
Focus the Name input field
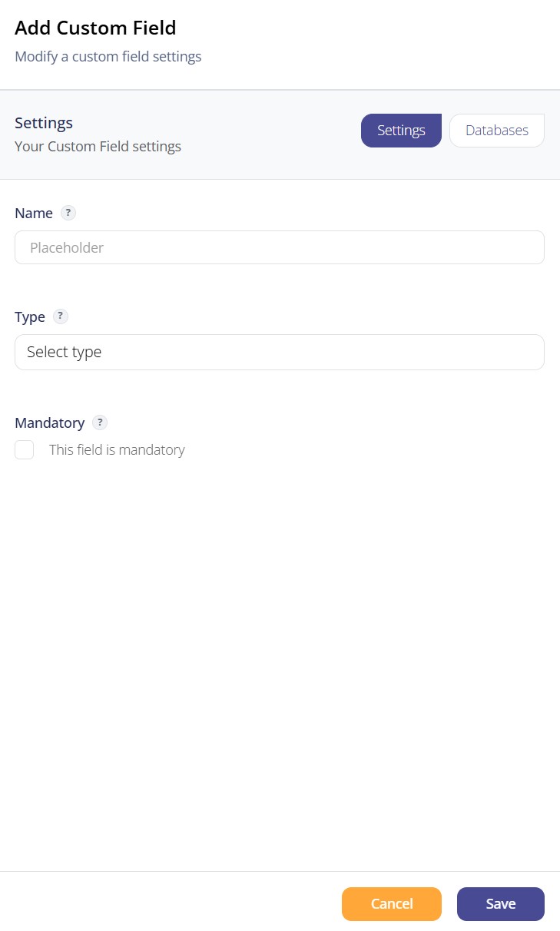[x=280, y=247]
